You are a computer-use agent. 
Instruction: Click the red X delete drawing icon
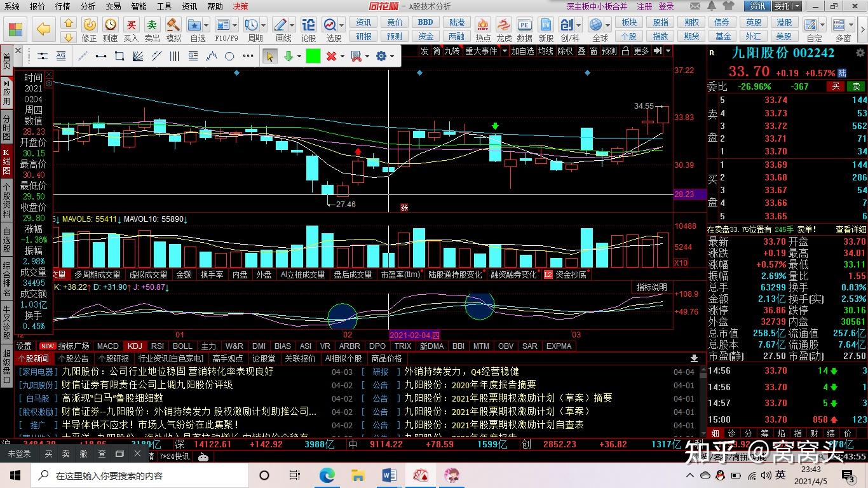click(x=331, y=56)
